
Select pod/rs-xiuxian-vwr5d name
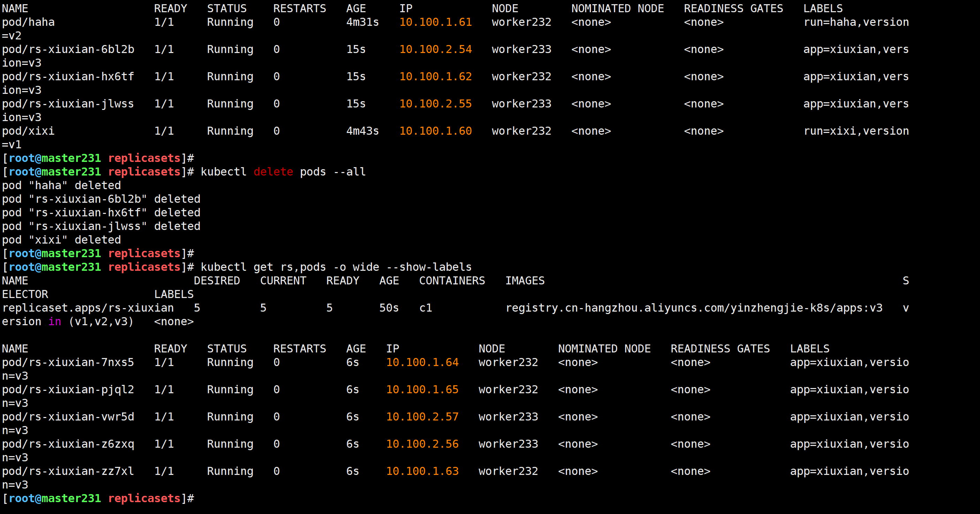point(68,417)
